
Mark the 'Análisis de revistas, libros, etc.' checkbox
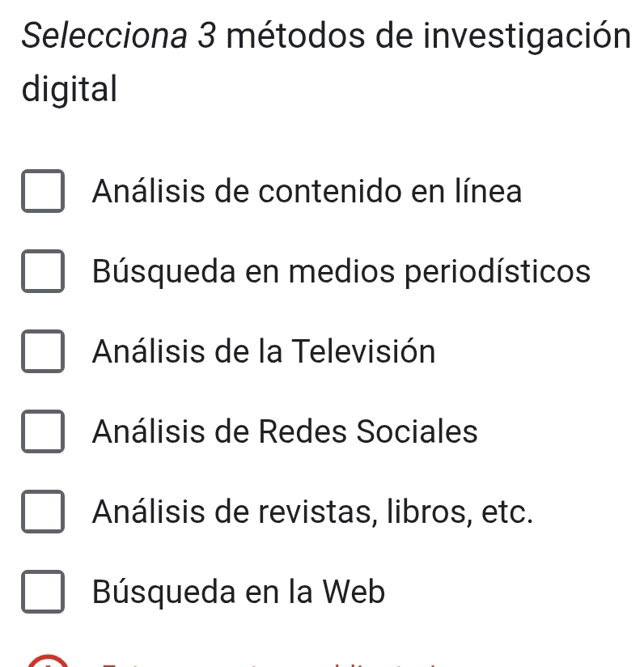click(43, 512)
